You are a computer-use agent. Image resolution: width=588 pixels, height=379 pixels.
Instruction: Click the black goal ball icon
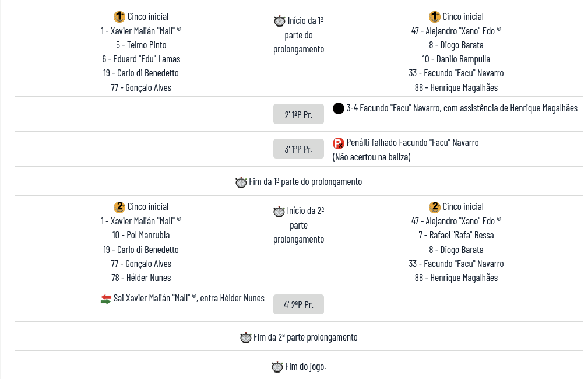tap(338, 108)
